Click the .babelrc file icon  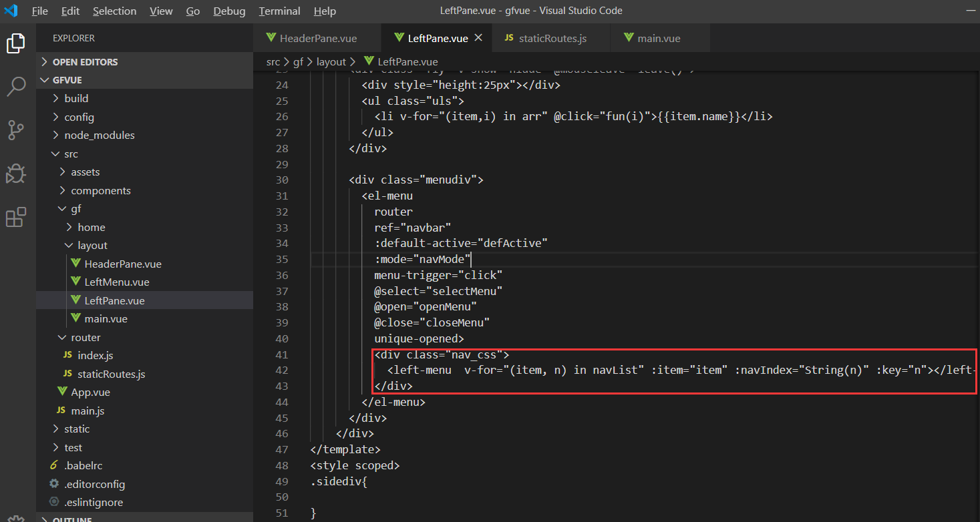click(54, 466)
